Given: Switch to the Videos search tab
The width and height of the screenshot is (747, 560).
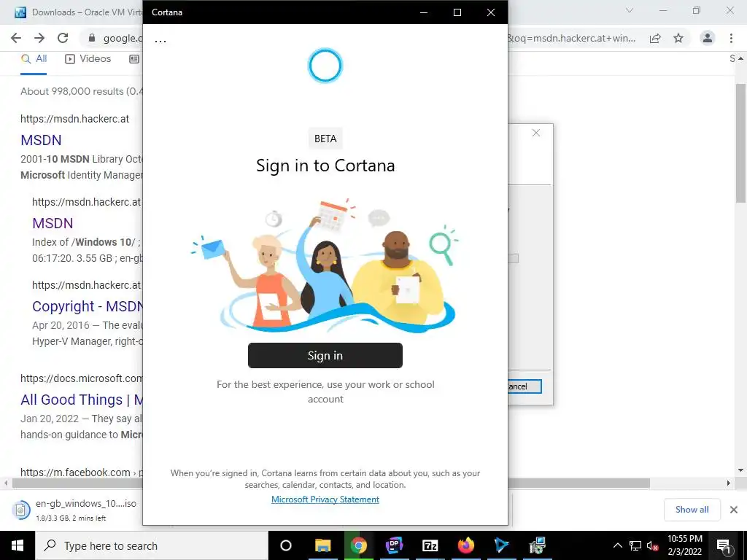Looking at the screenshot, I should pos(88,59).
